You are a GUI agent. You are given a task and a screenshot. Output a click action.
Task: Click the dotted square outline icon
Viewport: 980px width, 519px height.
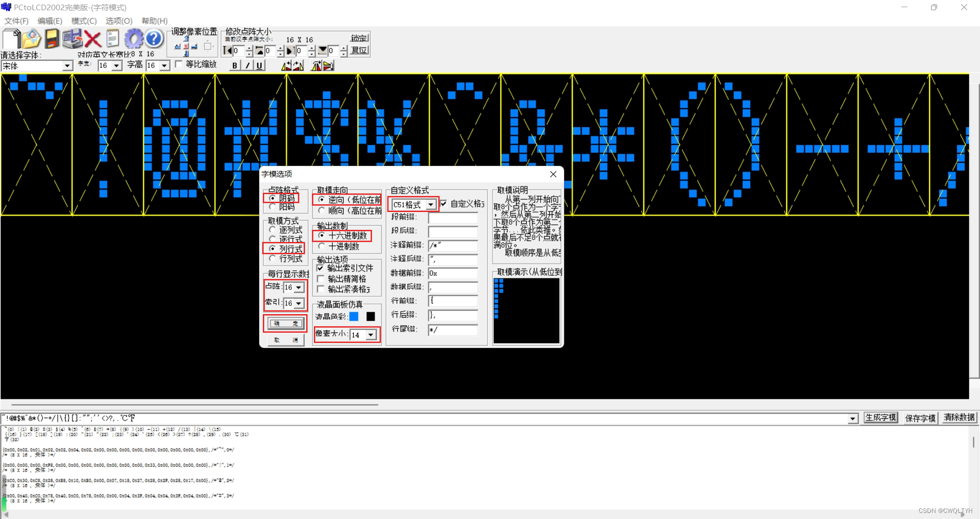(208, 46)
